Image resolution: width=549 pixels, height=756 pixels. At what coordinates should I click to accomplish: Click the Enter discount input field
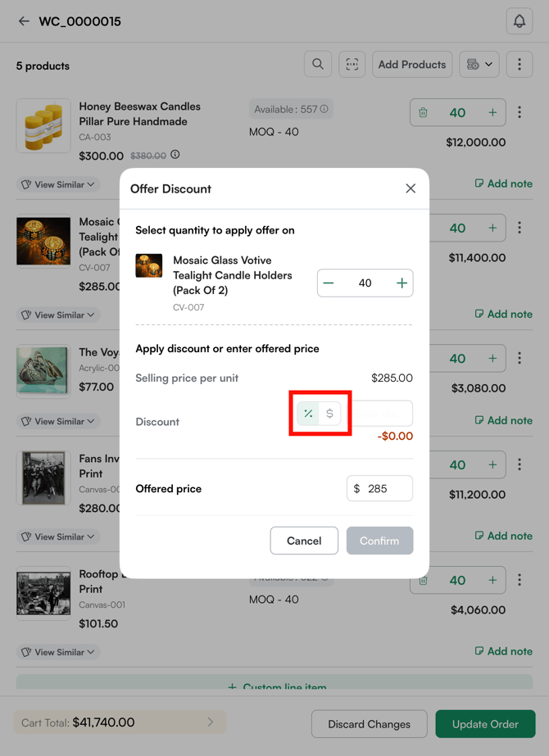tap(383, 414)
